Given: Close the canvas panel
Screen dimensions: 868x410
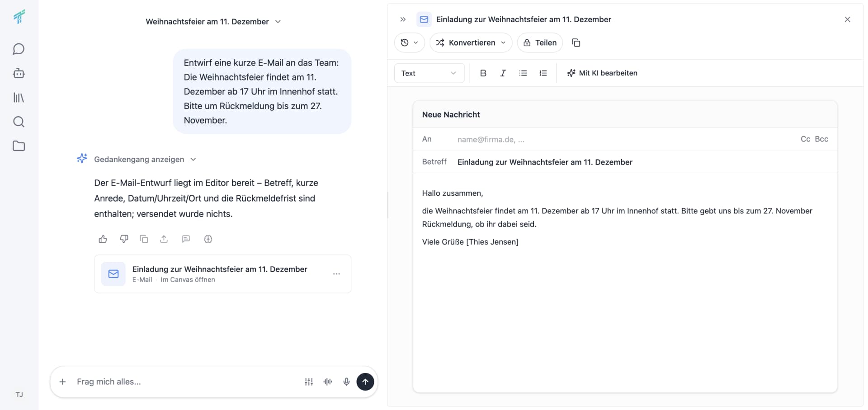Looking at the screenshot, I should tap(847, 19).
